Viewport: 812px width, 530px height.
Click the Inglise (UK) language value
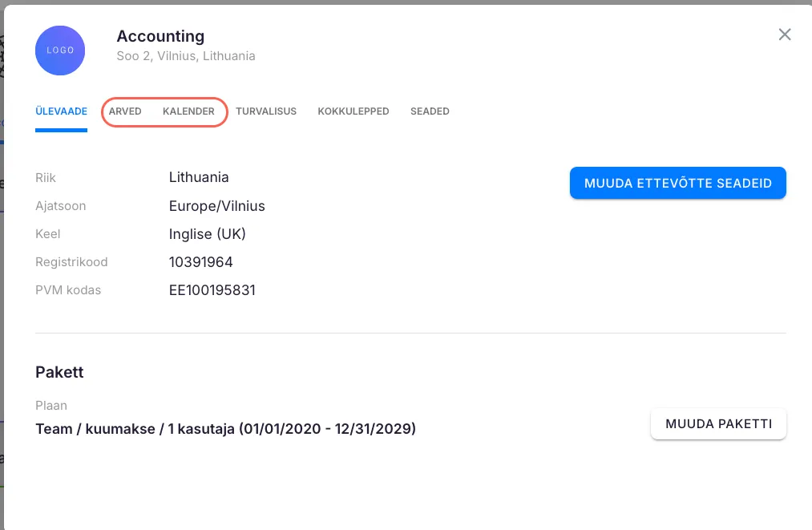coord(207,234)
